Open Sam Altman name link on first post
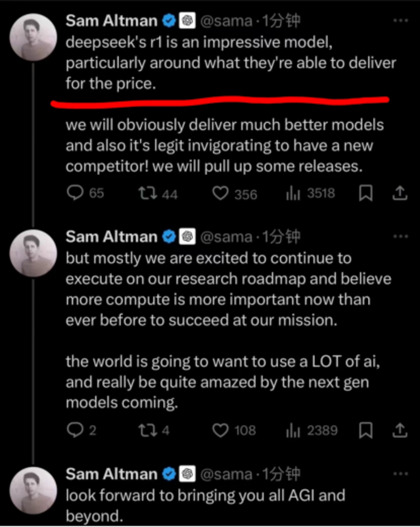 coord(111,21)
